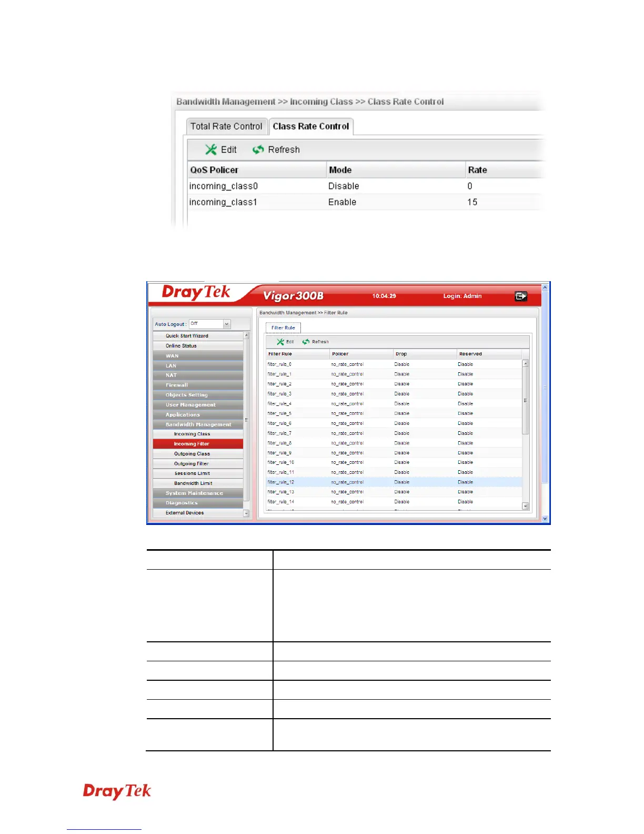Screen dimensions: 644x834
Task: Click the filter rule table scroll up arrow
Action: (525, 364)
